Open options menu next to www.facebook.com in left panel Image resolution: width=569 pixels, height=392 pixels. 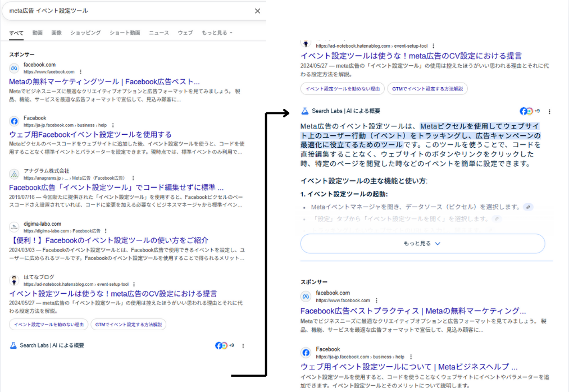[x=80, y=72]
